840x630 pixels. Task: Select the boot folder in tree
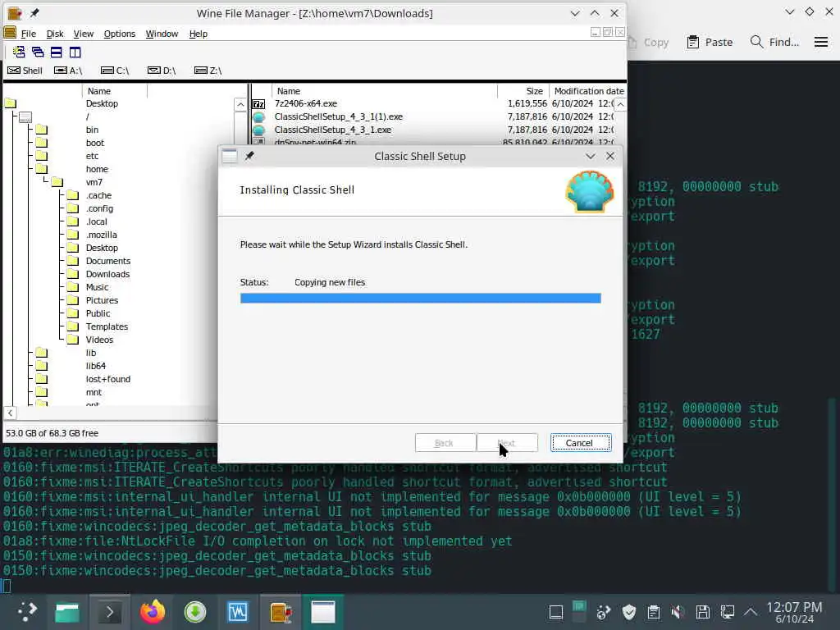pyautogui.click(x=95, y=143)
